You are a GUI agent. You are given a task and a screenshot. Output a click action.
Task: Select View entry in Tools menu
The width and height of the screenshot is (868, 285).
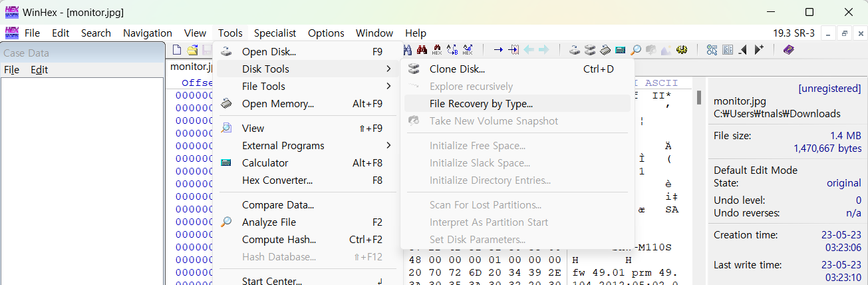307,129
